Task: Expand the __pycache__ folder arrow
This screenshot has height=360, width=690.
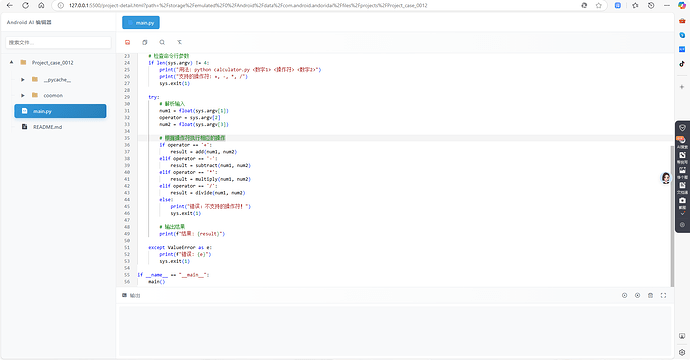Action: point(23,80)
